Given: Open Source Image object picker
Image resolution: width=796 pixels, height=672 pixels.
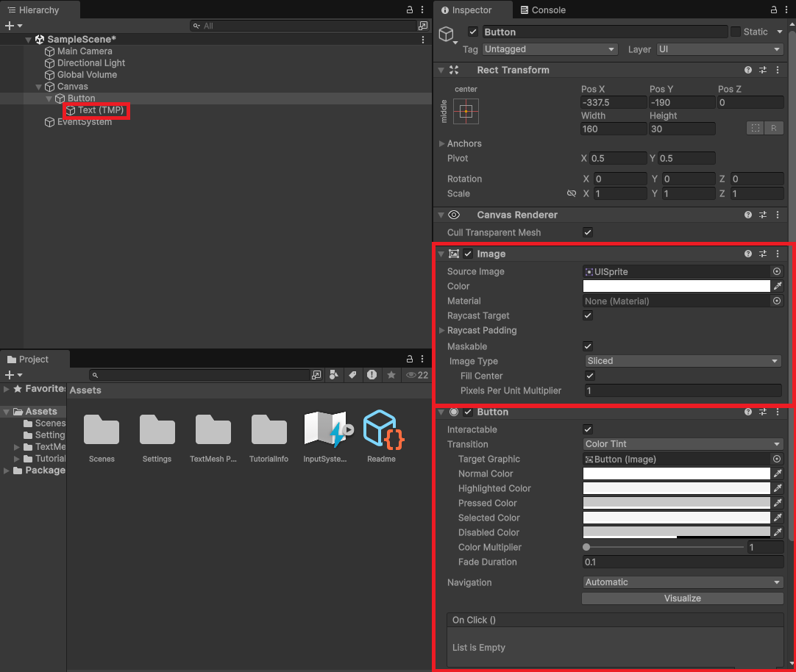Looking at the screenshot, I should coord(777,271).
